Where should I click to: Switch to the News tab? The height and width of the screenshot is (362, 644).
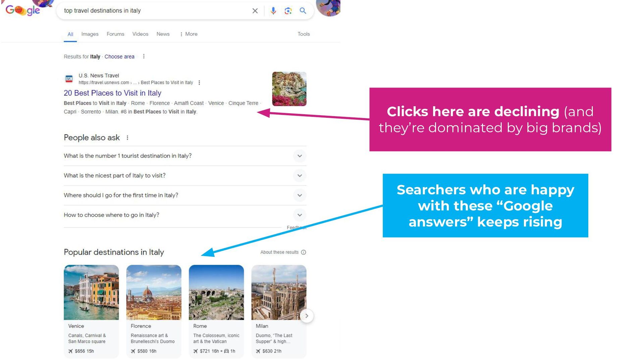163,34
